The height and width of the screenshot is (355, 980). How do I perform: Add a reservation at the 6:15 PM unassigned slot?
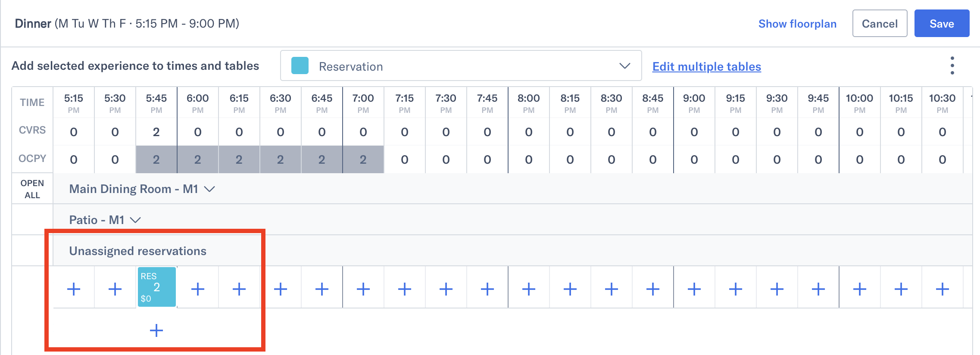pyautogui.click(x=239, y=289)
